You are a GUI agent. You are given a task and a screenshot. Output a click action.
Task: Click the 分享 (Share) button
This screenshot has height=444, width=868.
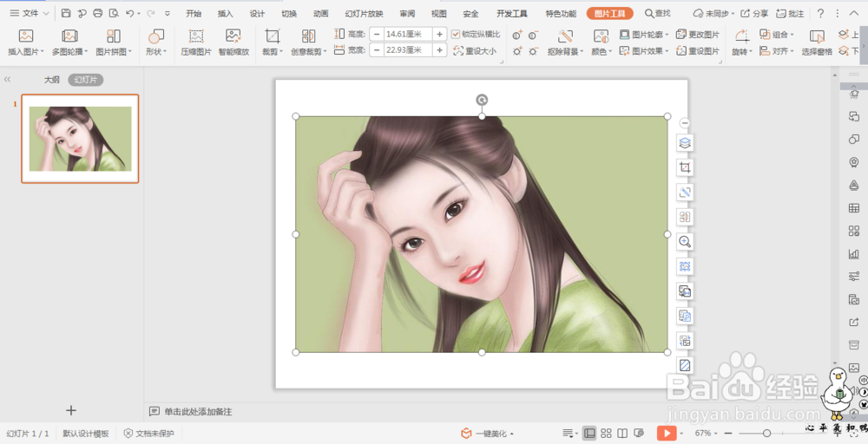click(754, 13)
